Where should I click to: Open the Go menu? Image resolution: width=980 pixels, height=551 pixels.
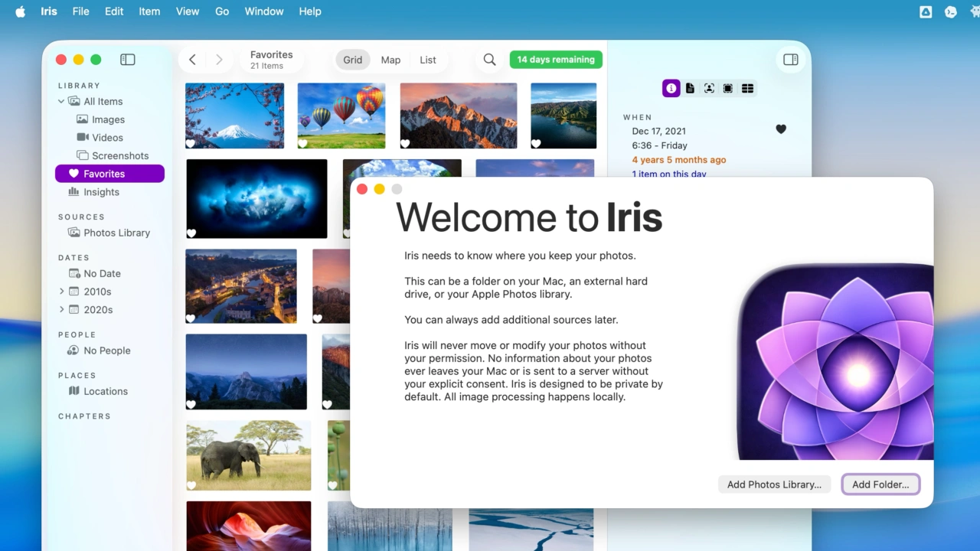(222, 11)
